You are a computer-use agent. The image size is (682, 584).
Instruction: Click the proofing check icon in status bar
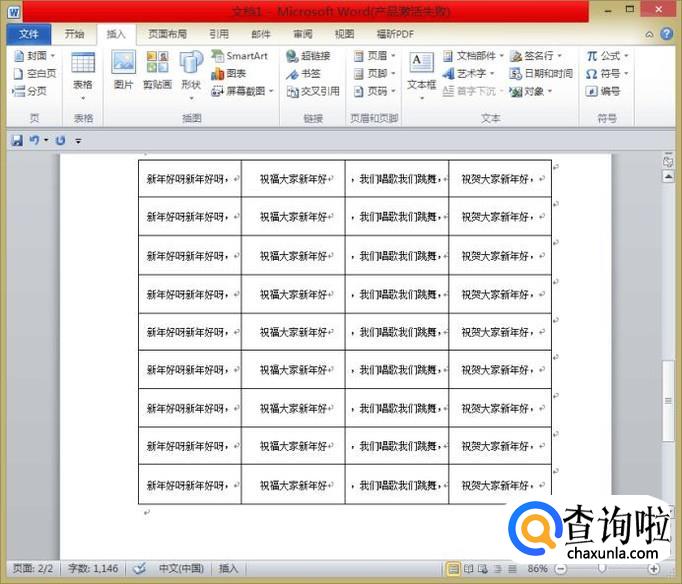click(x=139, y=568)
